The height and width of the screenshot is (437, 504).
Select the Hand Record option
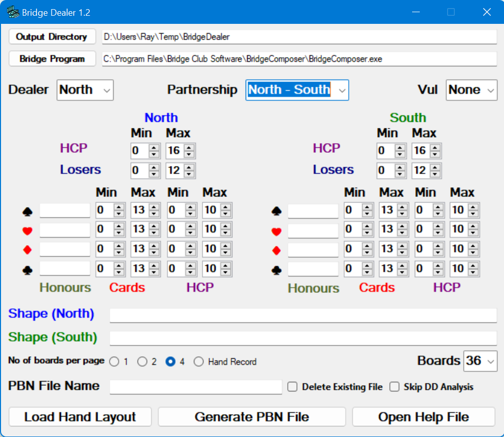click(198, 361)
